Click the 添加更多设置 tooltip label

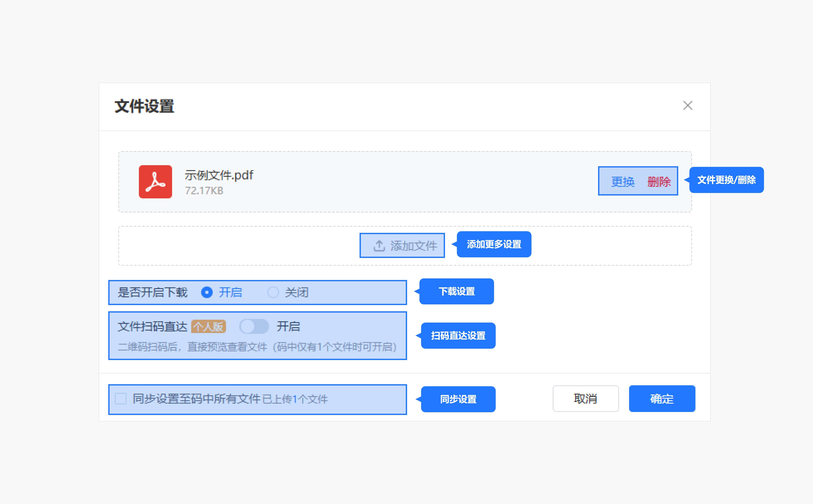tap(494, 244)
